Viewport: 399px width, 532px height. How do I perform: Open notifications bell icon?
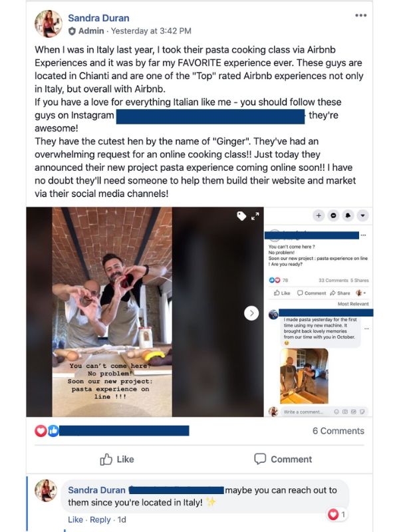pyautogui.click(x=348, y=215)
